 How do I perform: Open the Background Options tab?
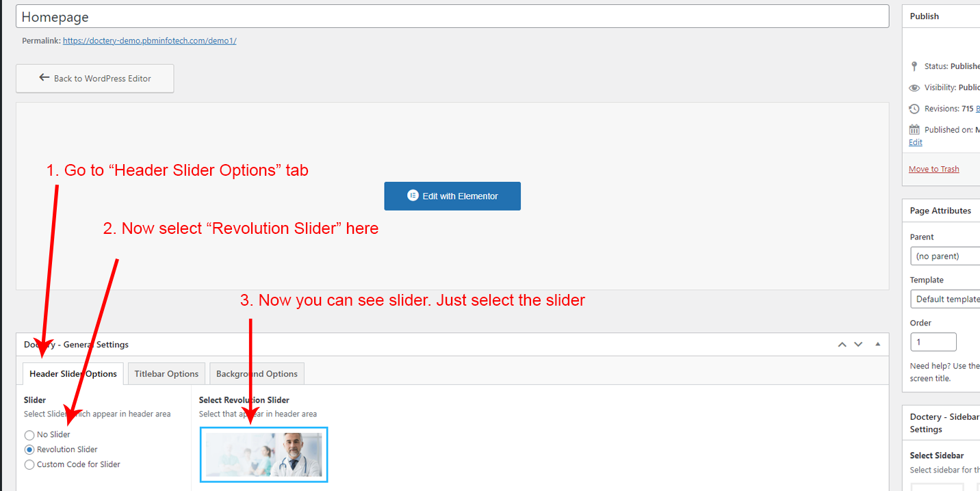[257, 374]
